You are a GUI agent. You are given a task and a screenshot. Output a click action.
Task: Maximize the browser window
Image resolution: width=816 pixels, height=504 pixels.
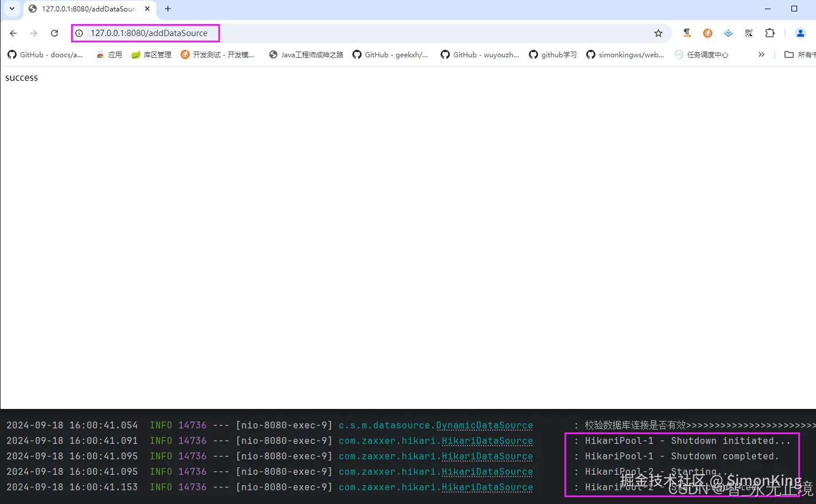(x=794, y=9)
